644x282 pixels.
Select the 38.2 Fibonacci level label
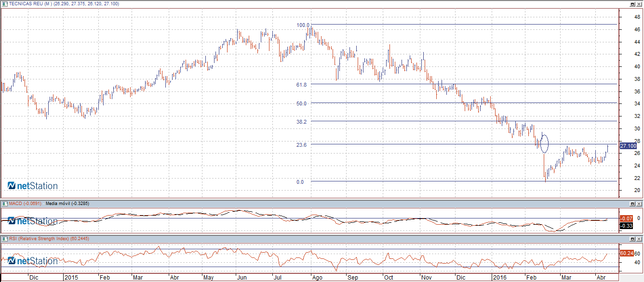(x=302, y=122)
